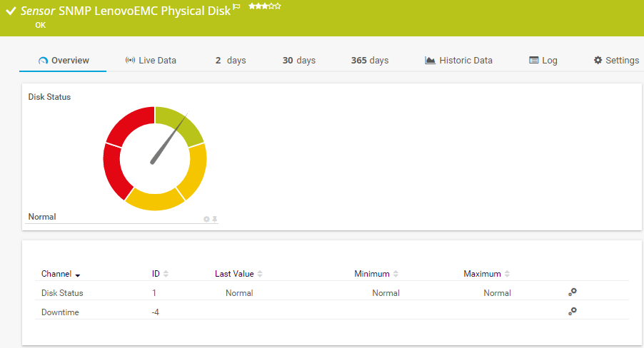Switch to the Live Data tab

151,61
